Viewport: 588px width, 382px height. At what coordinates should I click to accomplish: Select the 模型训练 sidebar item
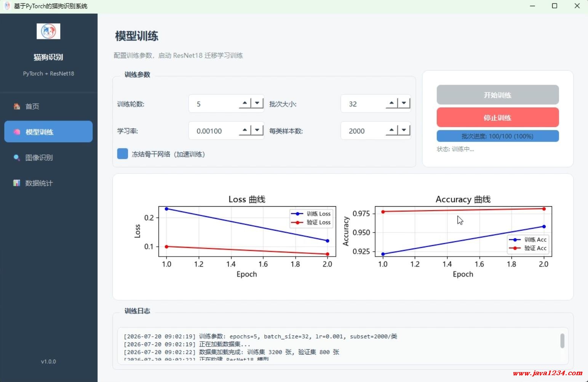coord(48,132)
